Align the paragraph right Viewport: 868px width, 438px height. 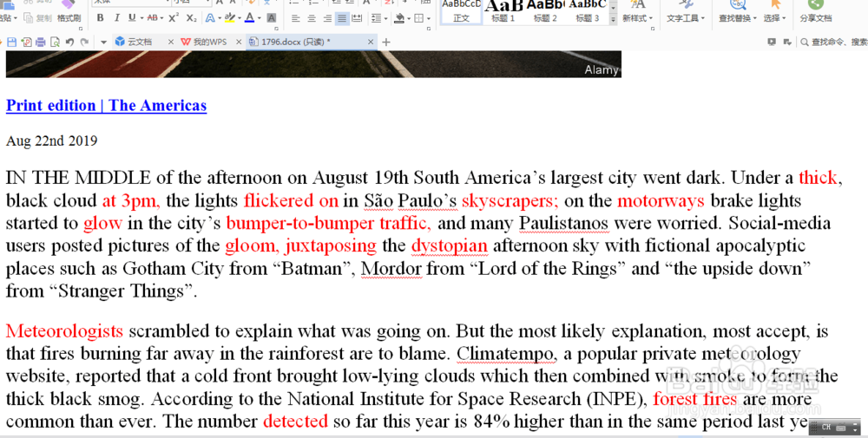coord(327,18)
